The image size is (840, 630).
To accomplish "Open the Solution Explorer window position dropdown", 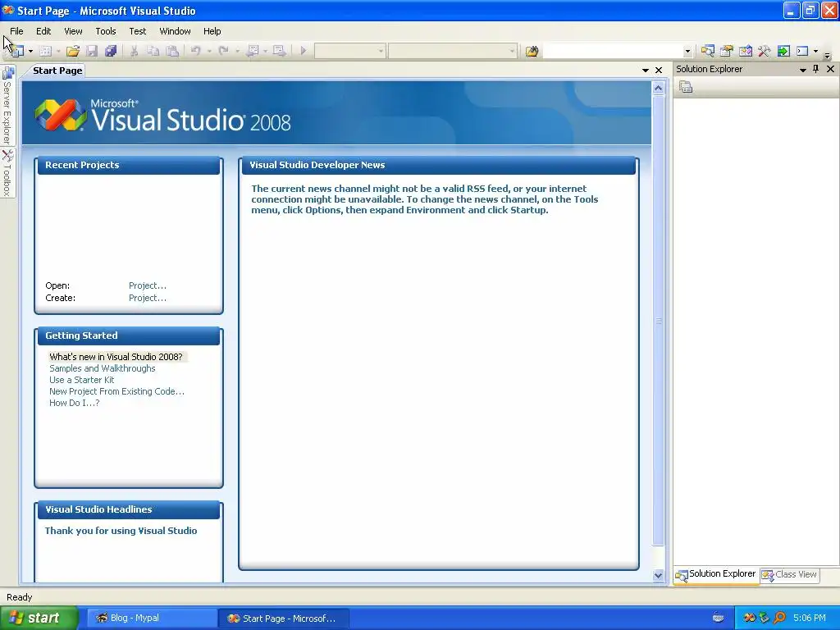I will [803, 70].
